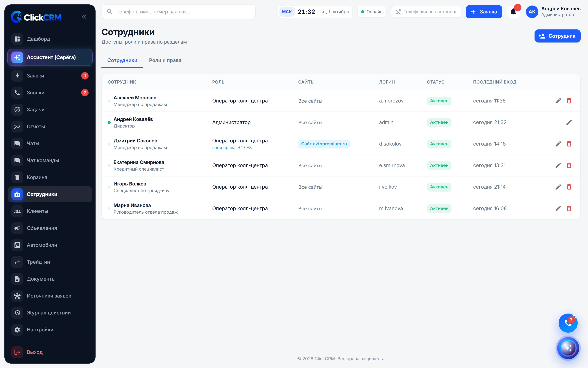Switch to Роли и права tab

click(165, 60)
